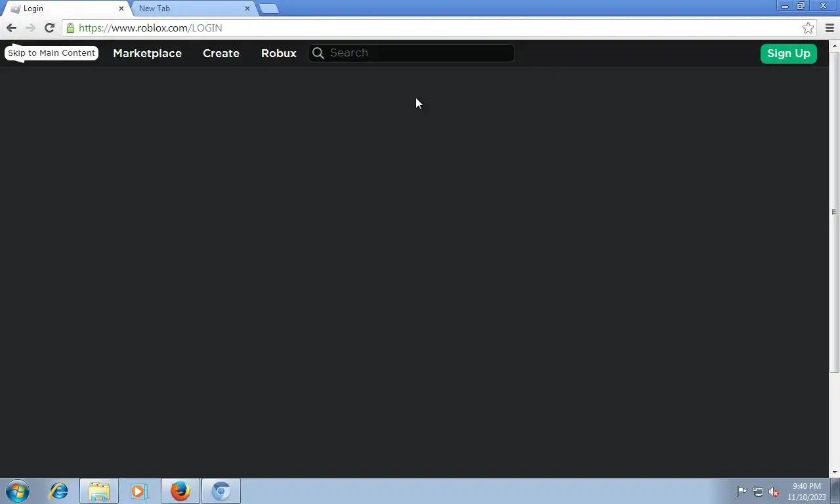Go back with the browser back arrow
The width and height of the screenshot is (840, 504).
click(11, 28)
